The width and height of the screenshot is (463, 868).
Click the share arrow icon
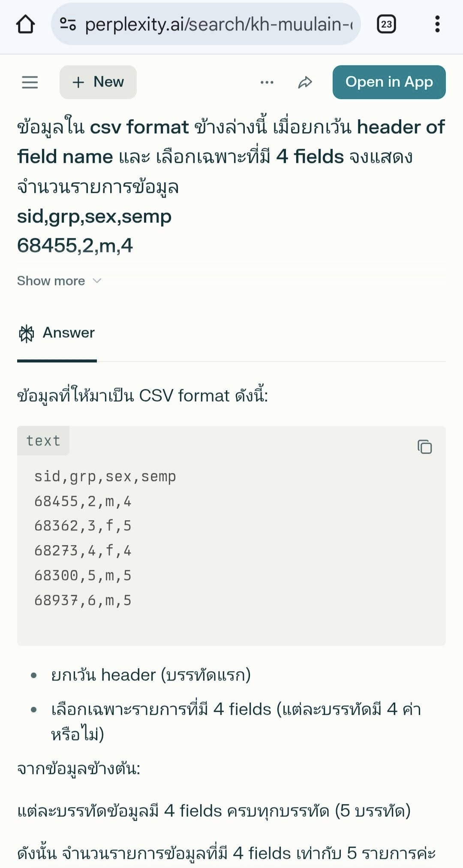(305, 82)
